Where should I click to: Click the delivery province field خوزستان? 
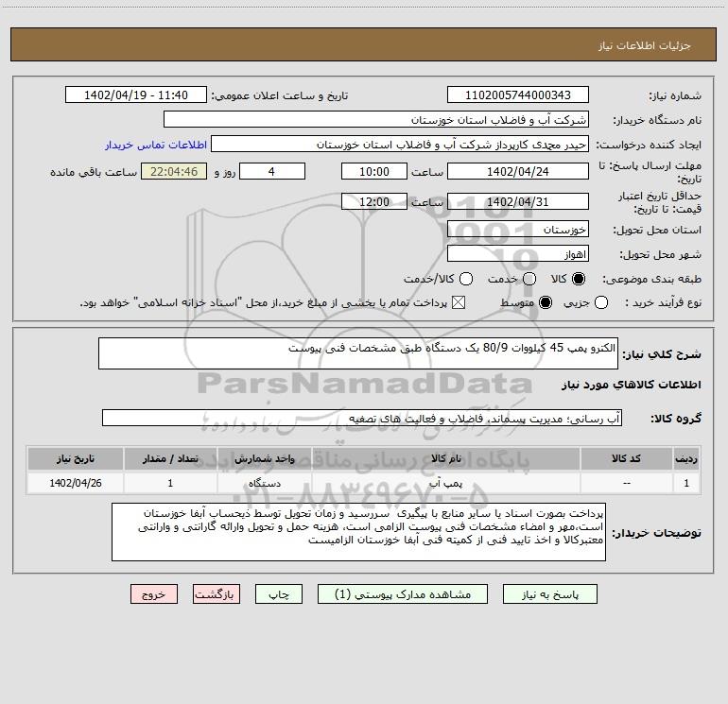(518, 229)
